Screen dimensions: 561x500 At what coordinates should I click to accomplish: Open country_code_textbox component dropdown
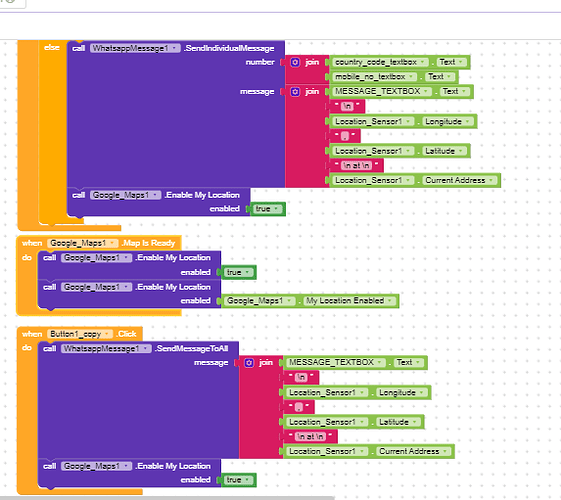380,62
